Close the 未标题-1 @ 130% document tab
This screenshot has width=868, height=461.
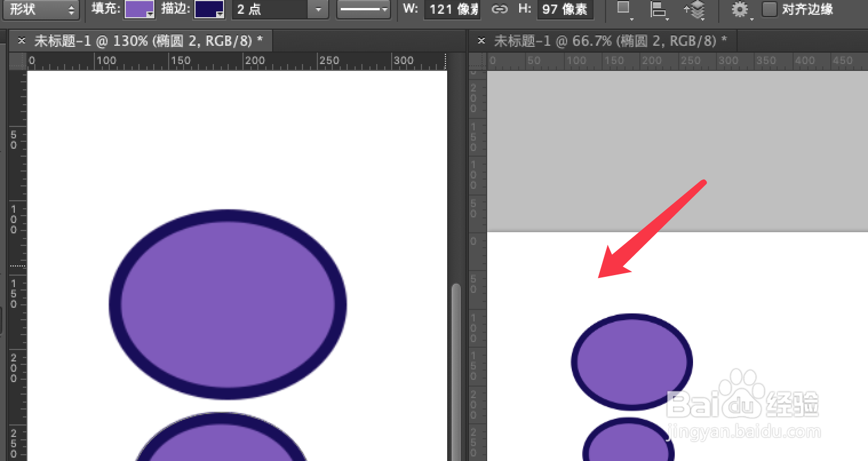point(21,41)
